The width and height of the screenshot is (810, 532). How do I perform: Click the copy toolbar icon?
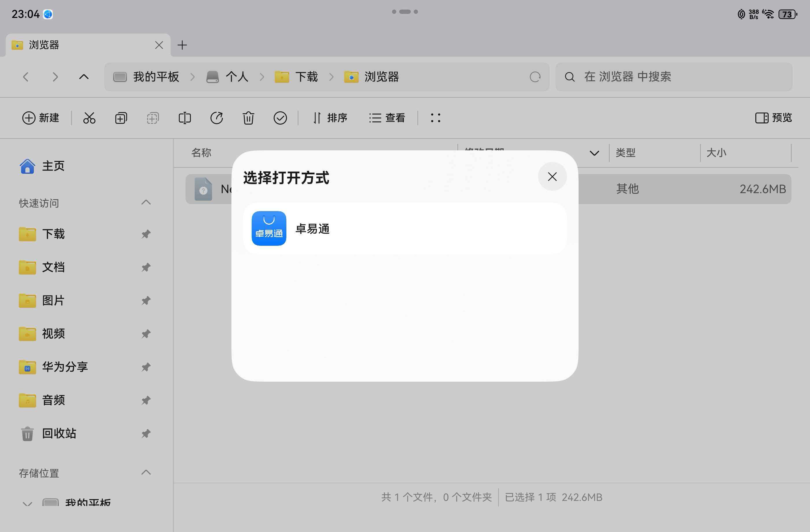pos(120,118)
